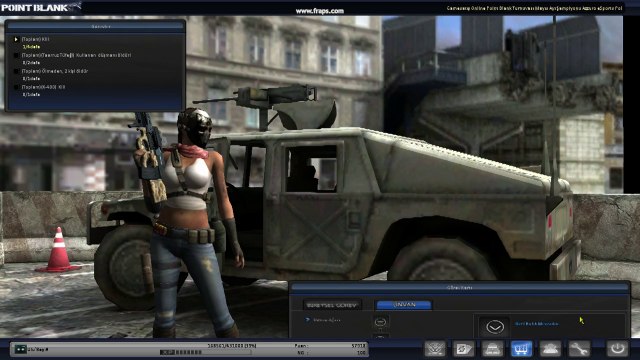This screenshot has width=640, height=360.
Task: Switch to the left tab beside ÜNVAN
Action: [332, 305]
